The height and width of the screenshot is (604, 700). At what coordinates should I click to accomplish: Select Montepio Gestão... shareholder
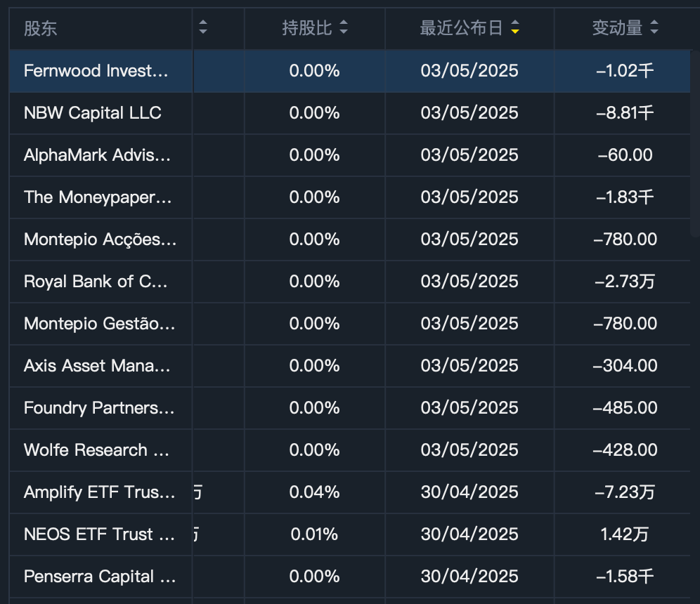[99, 323]
